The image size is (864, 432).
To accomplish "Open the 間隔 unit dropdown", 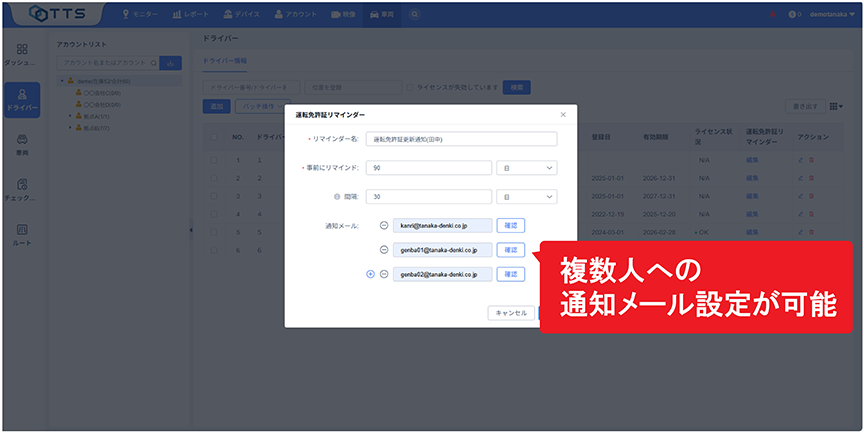I will pyautogui.click(x=526, y=197).
